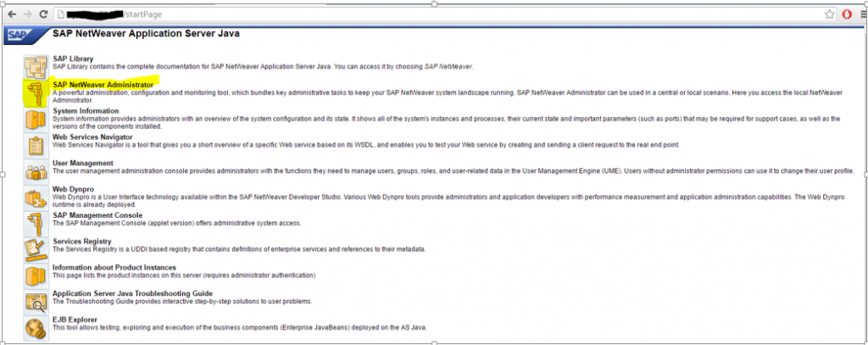
Task: Open the SAP Management Console link
Action: (x=97, y=214)
